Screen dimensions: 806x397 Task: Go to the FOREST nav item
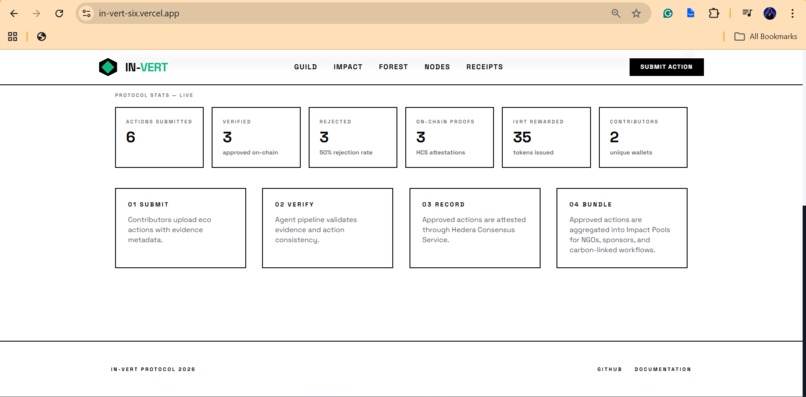(393, 67)
